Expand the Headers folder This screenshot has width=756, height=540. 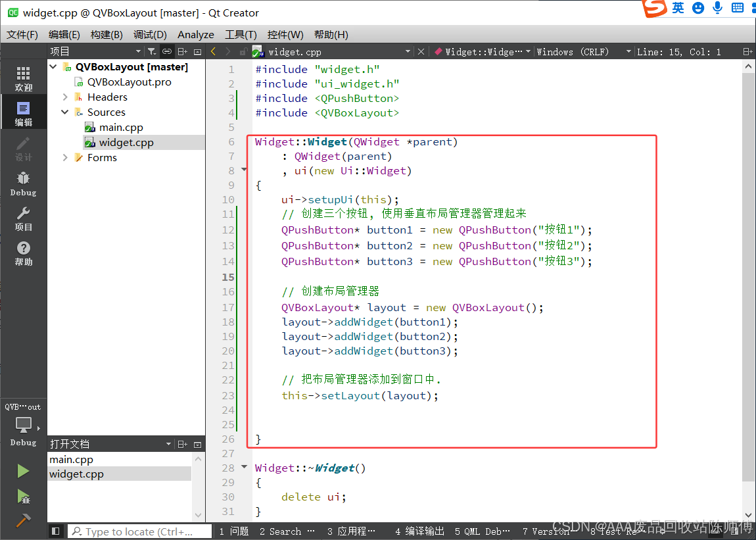[x=65, y=97]
